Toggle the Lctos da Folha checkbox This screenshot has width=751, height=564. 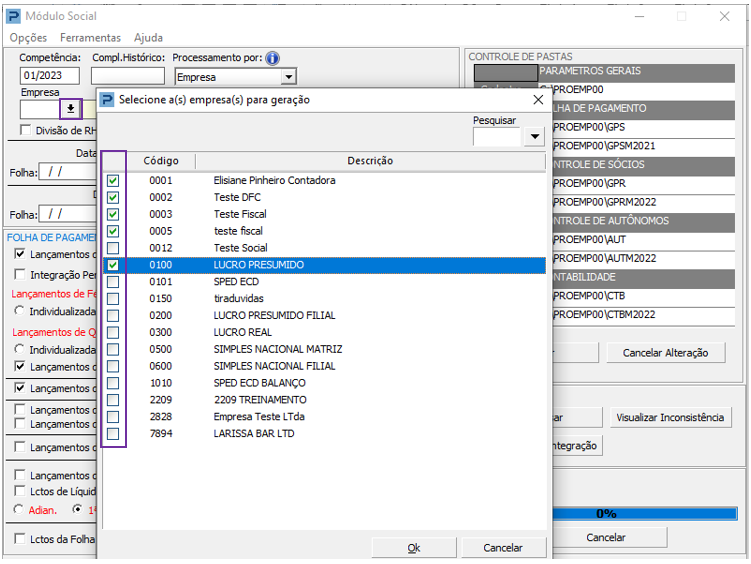tap(20, 539)
